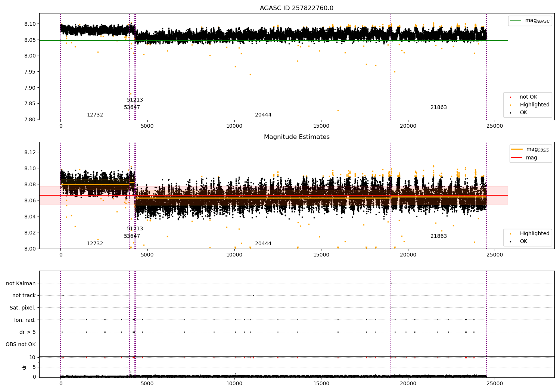Select the red "not OK" legend marker in top plot
Screen dimensions: 560x392
[511, 97]
